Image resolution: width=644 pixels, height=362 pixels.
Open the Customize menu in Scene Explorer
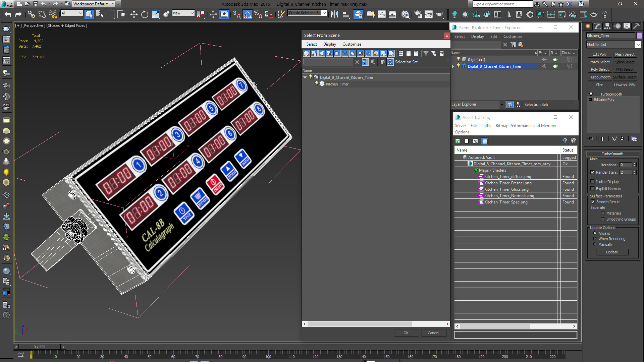tap(513, 37)
